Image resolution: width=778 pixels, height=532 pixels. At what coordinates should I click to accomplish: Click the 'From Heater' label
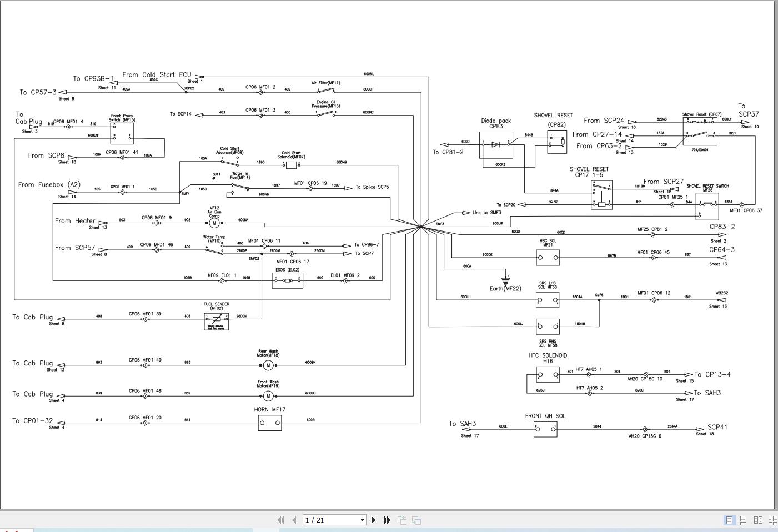point(75,221)
